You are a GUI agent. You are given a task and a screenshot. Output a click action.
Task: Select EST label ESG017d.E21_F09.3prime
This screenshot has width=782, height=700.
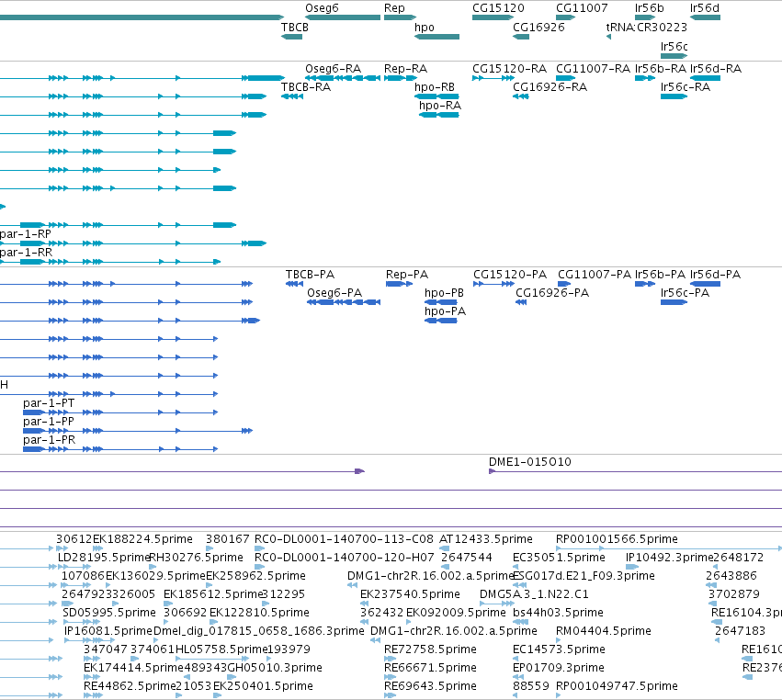pyautogui.click(x=584, y=576)
